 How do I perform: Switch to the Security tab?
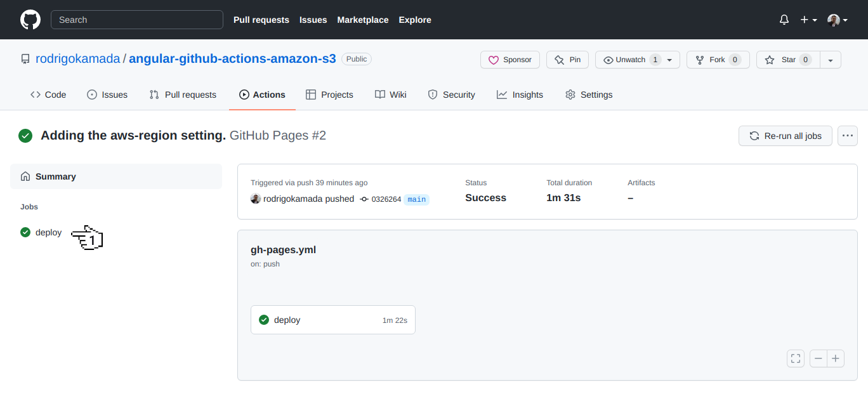tap(451, 94)
